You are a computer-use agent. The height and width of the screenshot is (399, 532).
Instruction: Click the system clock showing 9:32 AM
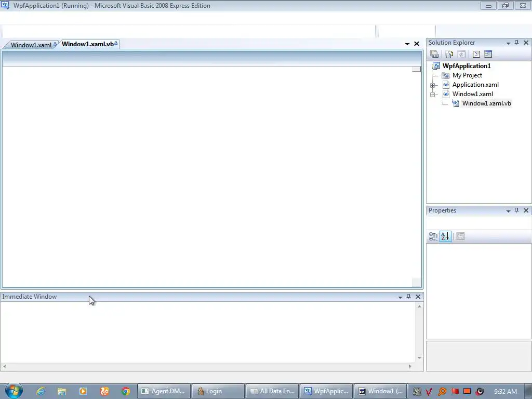(x=506, y=392)
